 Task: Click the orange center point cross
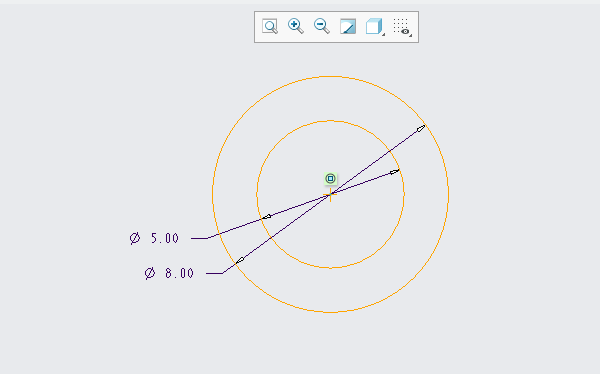[x=330, y=194]
